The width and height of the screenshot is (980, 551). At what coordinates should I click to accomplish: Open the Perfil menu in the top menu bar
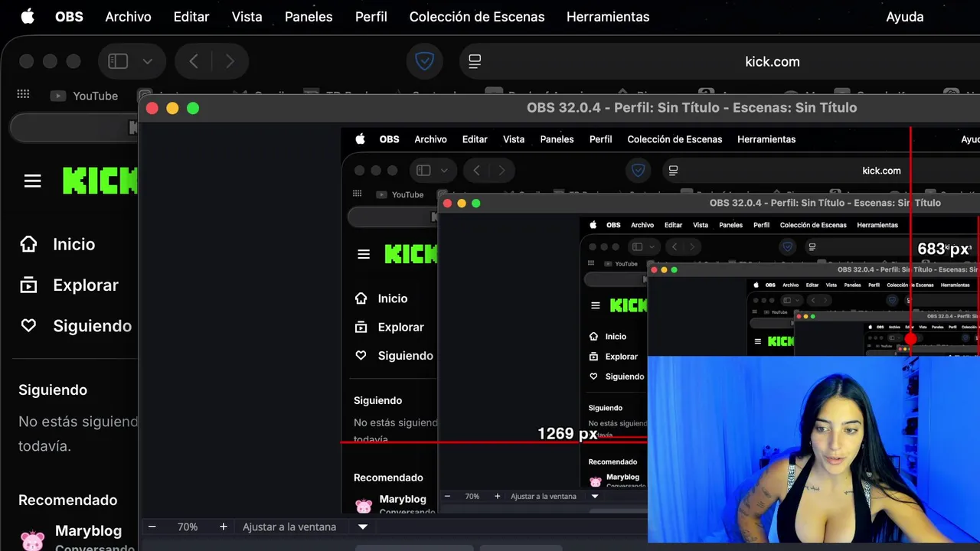(371, 17)
